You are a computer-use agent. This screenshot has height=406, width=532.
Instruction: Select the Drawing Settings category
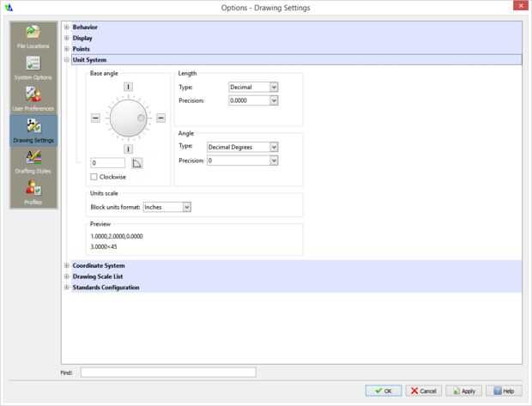pyautogui.click(x=33, y=130)
